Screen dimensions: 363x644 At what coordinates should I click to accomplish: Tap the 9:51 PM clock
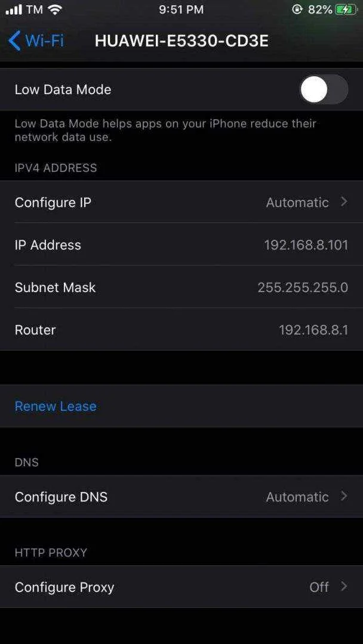(x=181, y=10)
